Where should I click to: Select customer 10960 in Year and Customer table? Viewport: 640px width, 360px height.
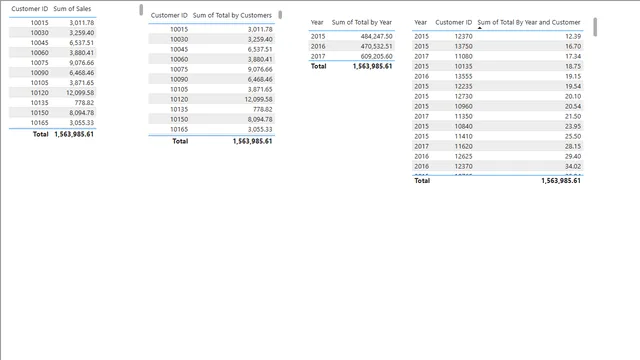(x=463, y=107)
